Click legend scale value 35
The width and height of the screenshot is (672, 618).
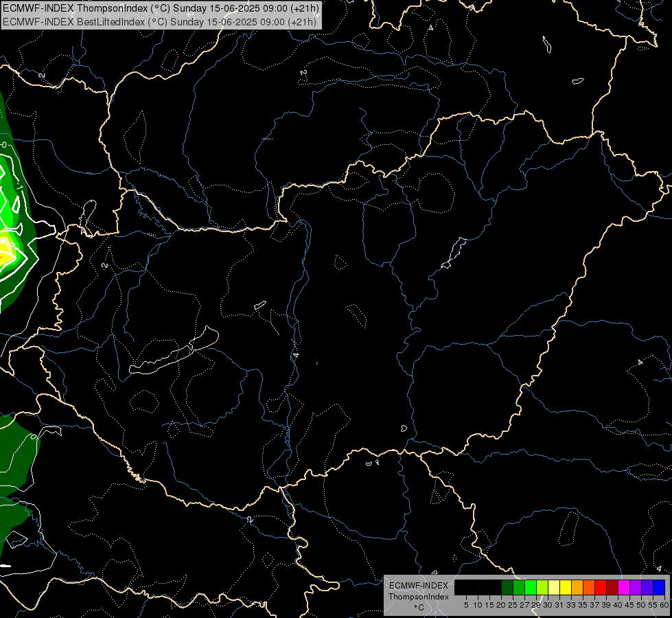click(583, 605)
